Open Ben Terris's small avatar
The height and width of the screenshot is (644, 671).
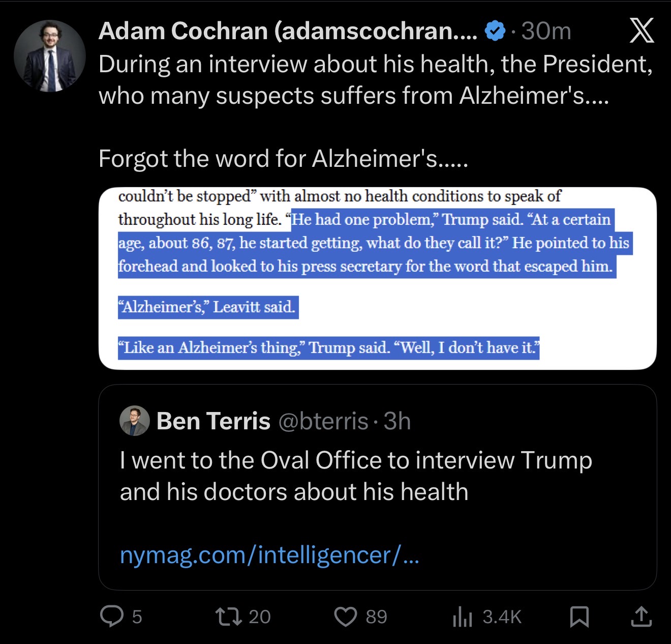click(134, 421)
